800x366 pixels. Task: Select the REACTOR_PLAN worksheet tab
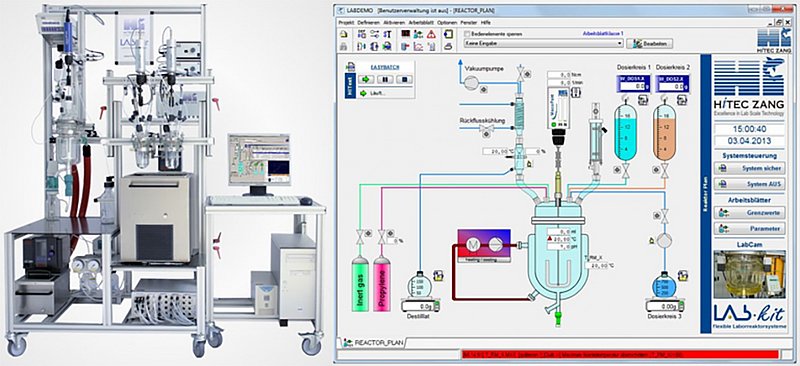tap(371, 343)
